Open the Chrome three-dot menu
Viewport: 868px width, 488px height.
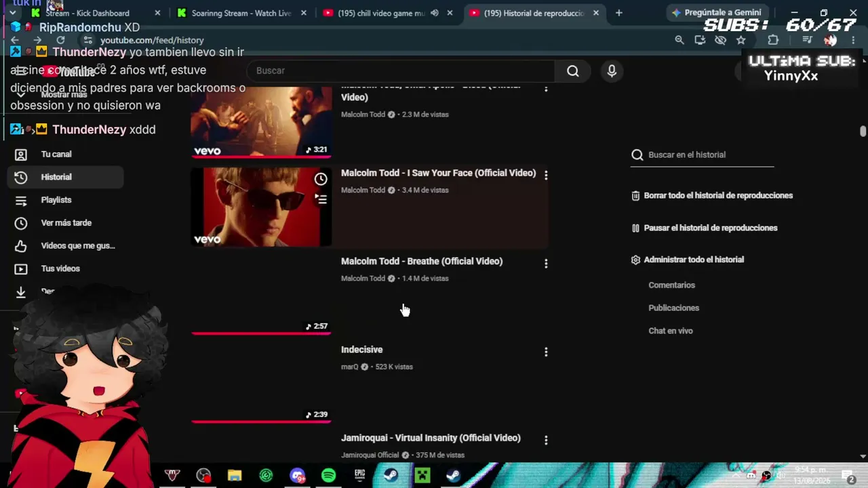point(853,40)
